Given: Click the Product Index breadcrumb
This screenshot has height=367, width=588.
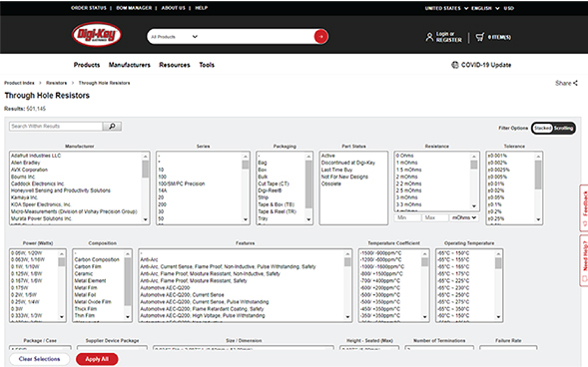Looking at the screenshot, I should (19, 83).
